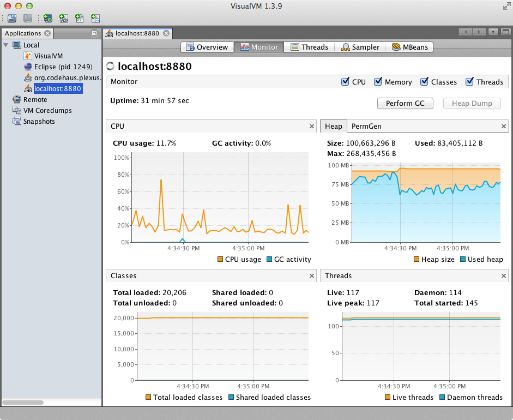Open the Sampler tab

(x=360, y=47)
